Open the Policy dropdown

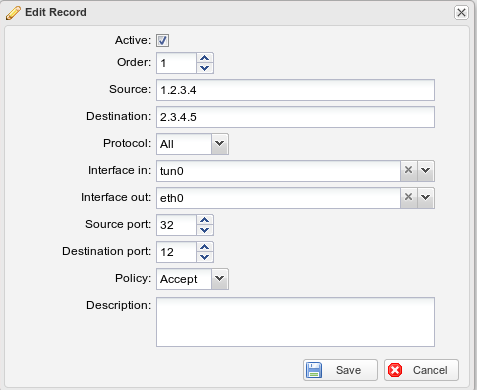tap(220, 279)
